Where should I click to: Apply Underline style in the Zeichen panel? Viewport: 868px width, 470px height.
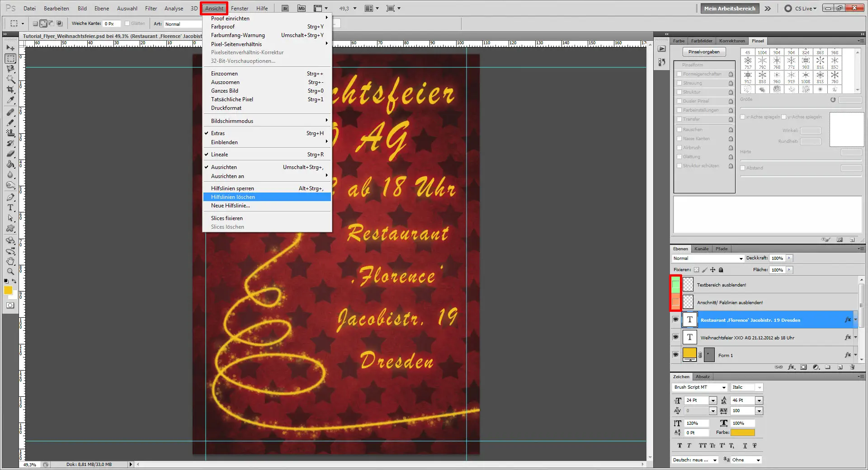[x=745, y=446]
